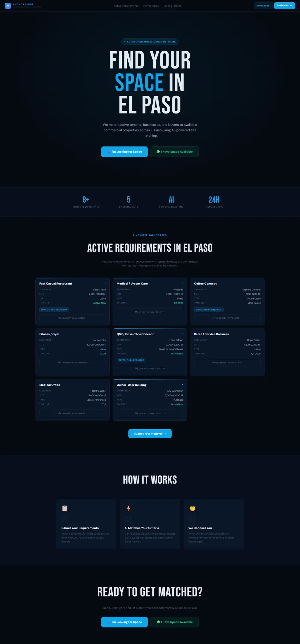Select the Lease or Purchase type value

pos(96,400)
